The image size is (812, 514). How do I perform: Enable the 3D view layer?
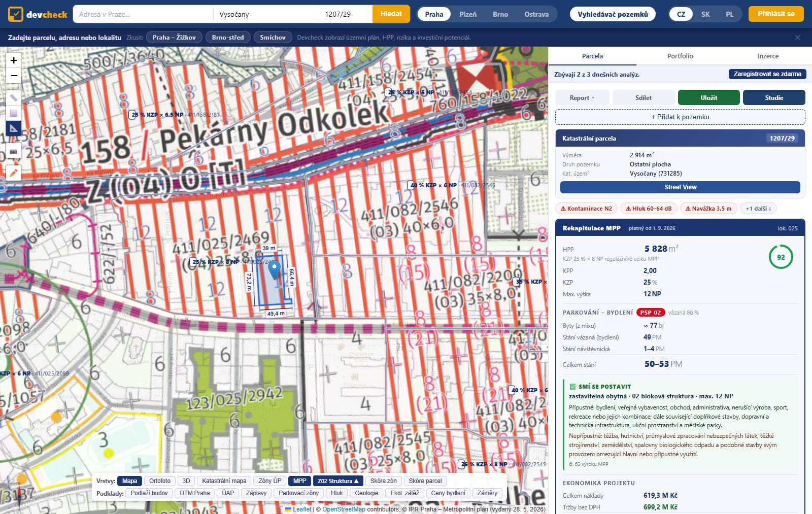coord(186,481)
